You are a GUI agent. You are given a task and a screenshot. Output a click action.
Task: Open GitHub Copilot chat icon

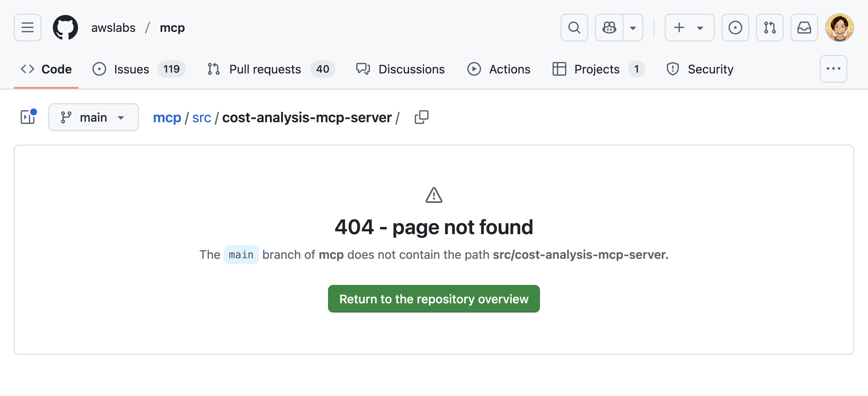609,28
